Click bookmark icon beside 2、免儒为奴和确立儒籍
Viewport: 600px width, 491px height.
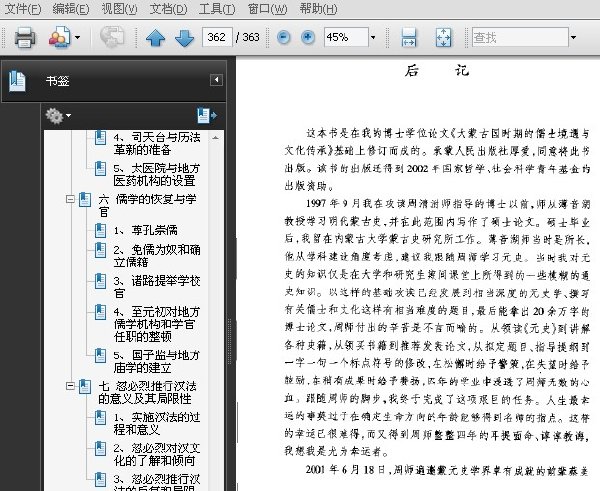click(x=100, y=250)
